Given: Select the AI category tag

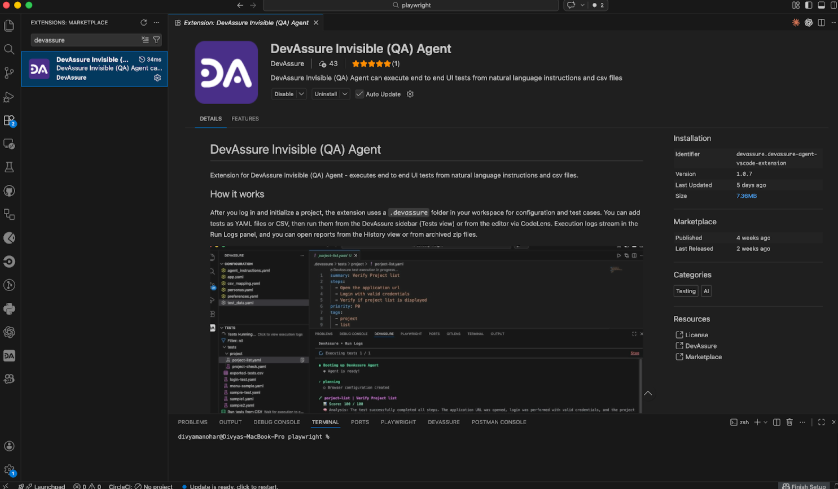Looking at the screenshot, I should (x=706, y=291).
